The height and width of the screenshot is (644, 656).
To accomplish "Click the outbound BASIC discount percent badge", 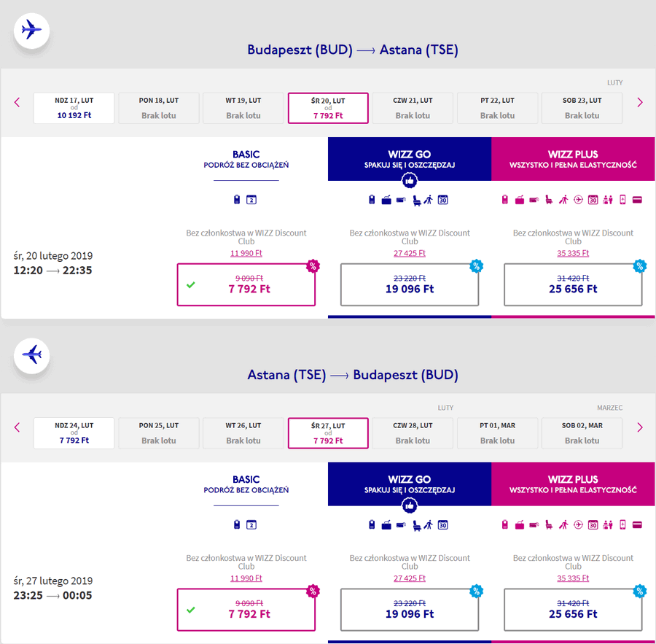I will (x=313, y=266).
